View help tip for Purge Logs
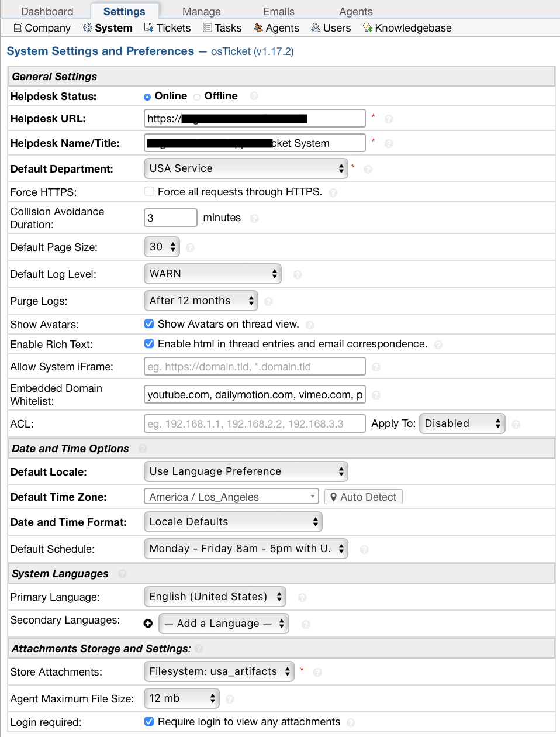The width and height of the screenshot is (560, 737). pyautogui.click(x=268, y=302)
